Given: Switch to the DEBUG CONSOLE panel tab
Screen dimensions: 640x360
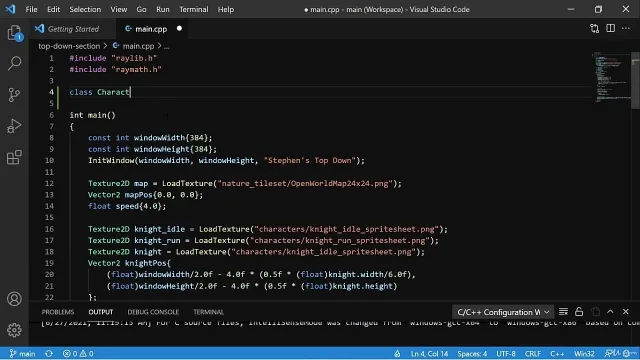Looking at the screenshot, I should [x=153, y=312].
